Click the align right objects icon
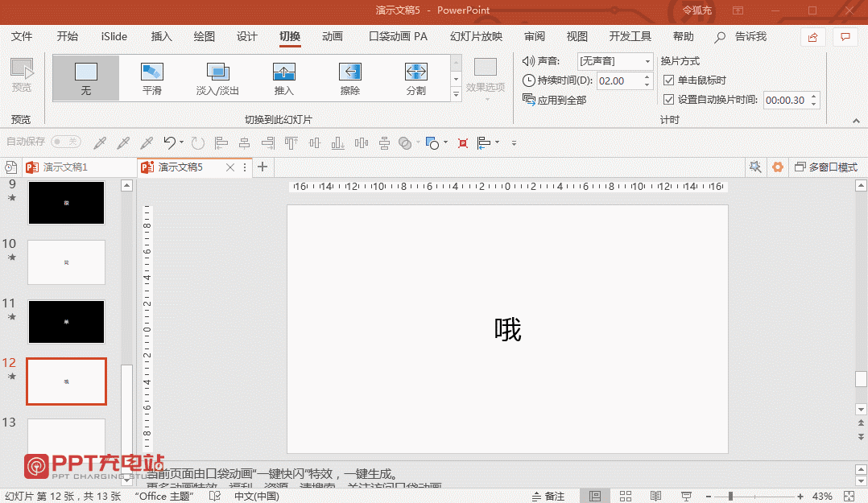This screenshot has width=868, height=503. pos(268,143)
